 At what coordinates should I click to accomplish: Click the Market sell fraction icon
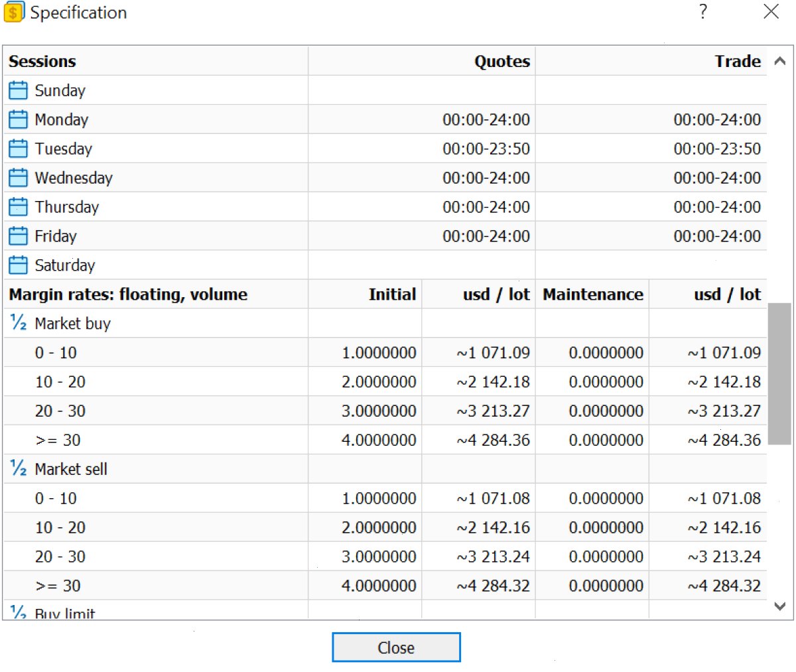point(19,469)
